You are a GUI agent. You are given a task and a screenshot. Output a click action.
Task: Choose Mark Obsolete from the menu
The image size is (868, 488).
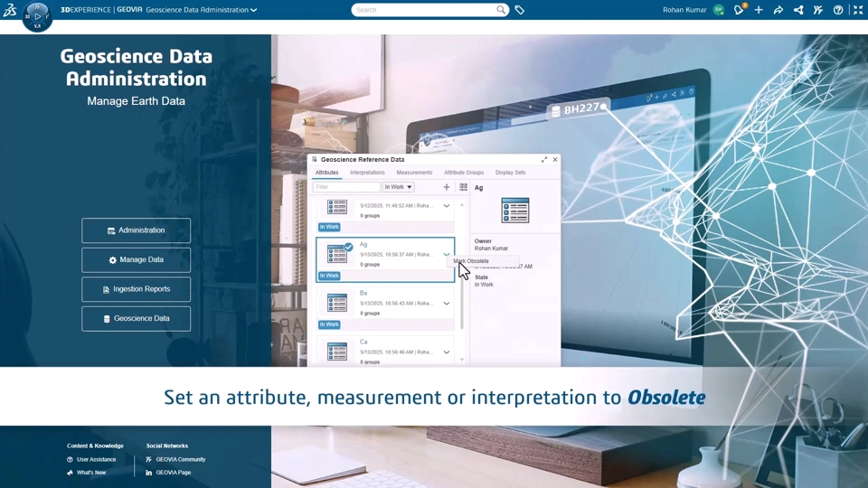tap(471, 261)
